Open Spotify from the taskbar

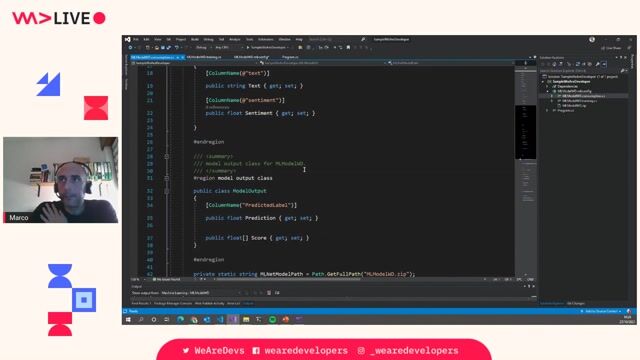[x=272, y=320]
